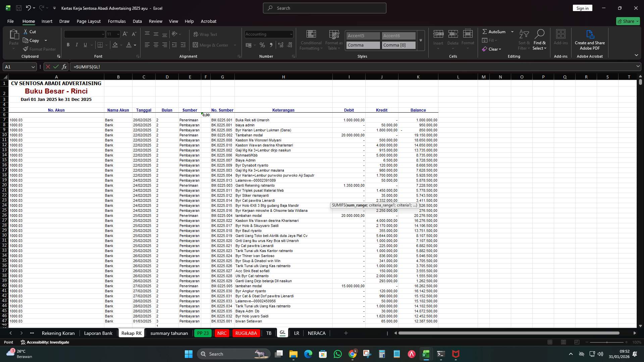Image resolution: width=644 pixels, height=362 pixels.
Task: Toggle italic formatting
Action: (x=76, y=45)
